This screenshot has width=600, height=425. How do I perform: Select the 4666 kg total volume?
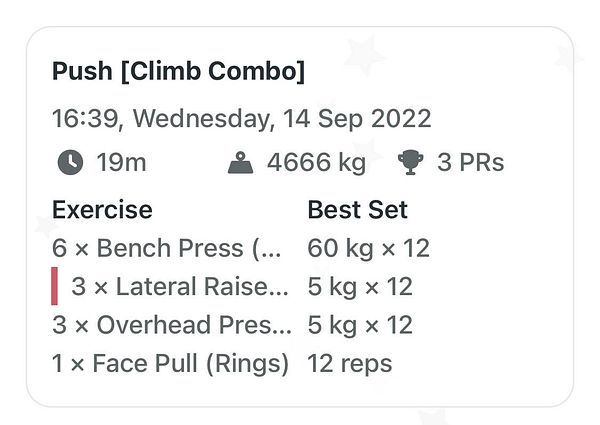(x=317, y=163)
